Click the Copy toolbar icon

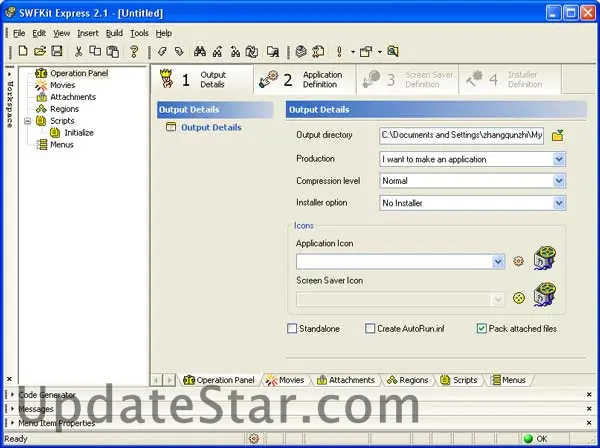coord(95,51)
